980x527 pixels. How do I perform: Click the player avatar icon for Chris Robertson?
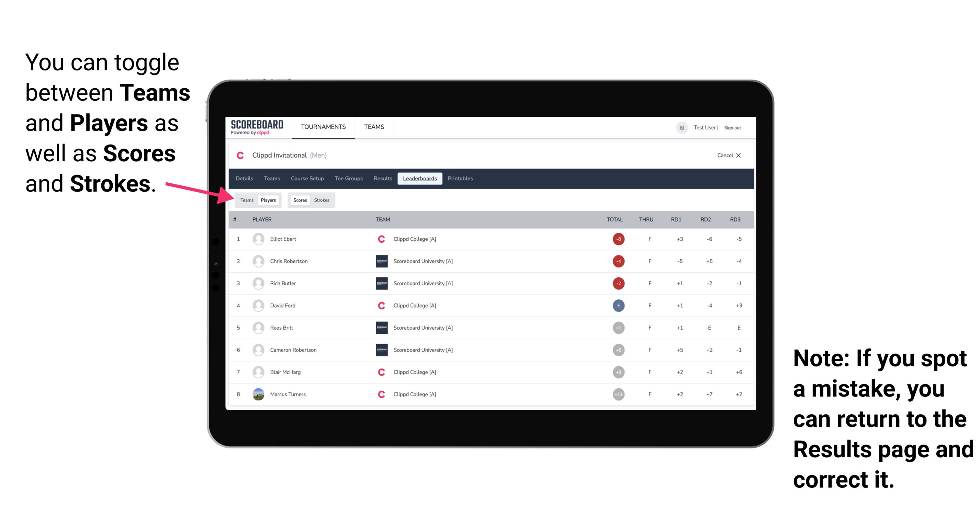(x=258, y=260)
